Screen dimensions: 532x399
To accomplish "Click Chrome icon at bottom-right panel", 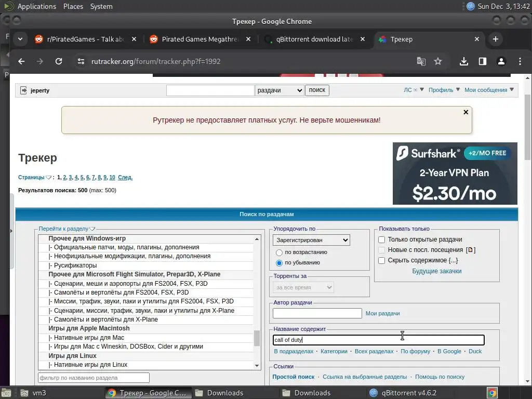I will click(492, 393).
